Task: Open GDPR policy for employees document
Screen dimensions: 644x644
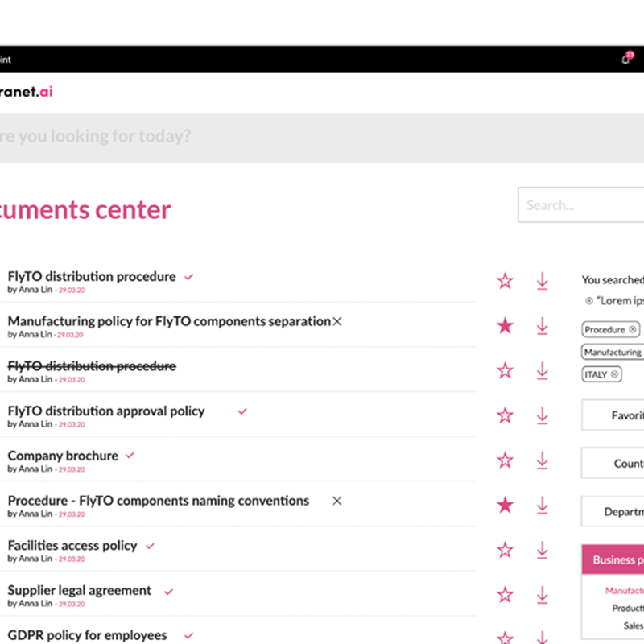Action: (87, 635)
